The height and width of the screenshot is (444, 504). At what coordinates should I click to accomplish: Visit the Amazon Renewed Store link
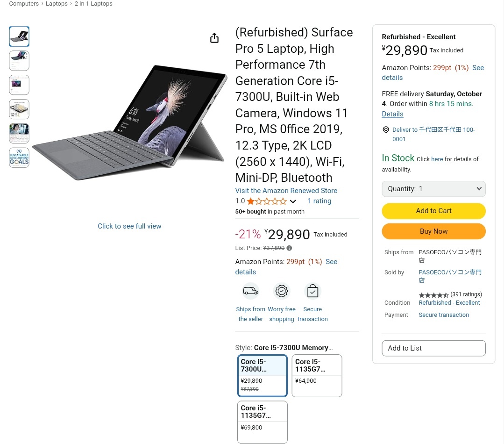(286, 191)
